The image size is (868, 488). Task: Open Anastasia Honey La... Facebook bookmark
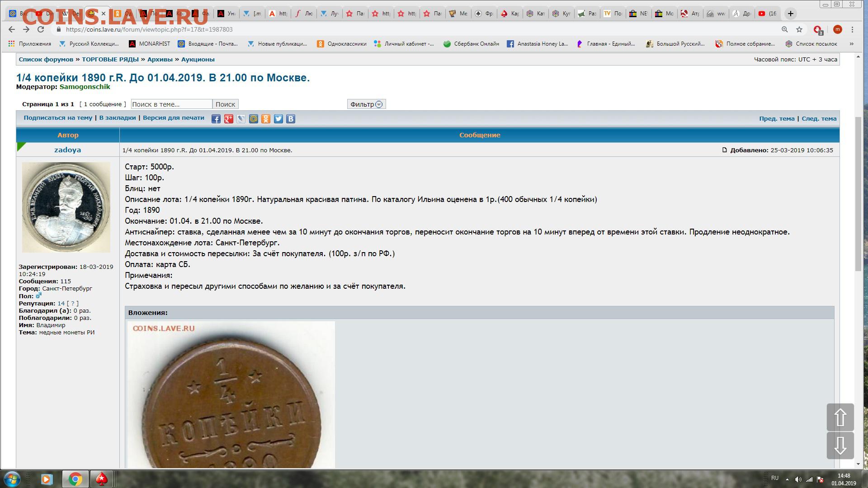(x=537, y=44)
